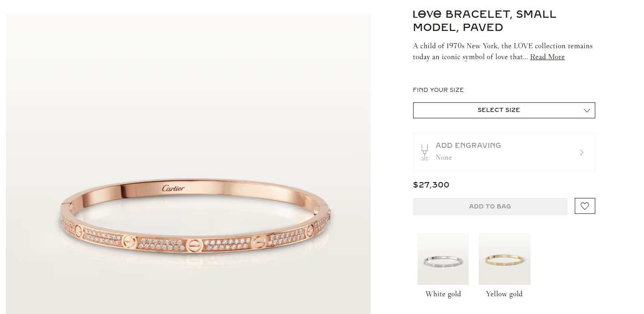Select the White gold bracelet swatch image

[443, 259]
